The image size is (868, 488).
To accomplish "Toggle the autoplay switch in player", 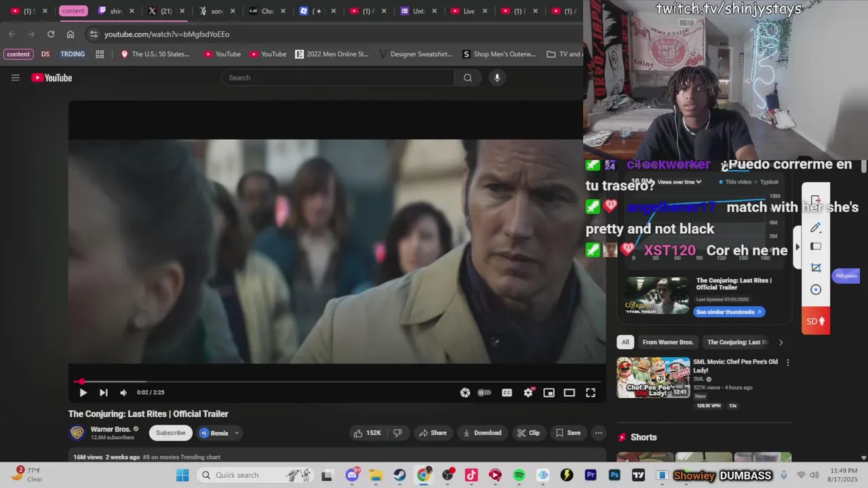I will click(484, 392).
